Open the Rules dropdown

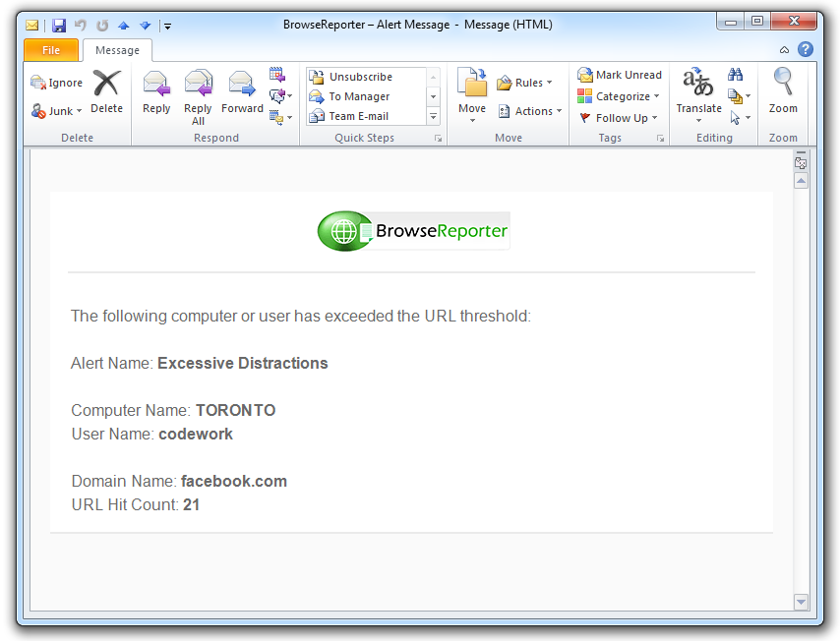524,83
